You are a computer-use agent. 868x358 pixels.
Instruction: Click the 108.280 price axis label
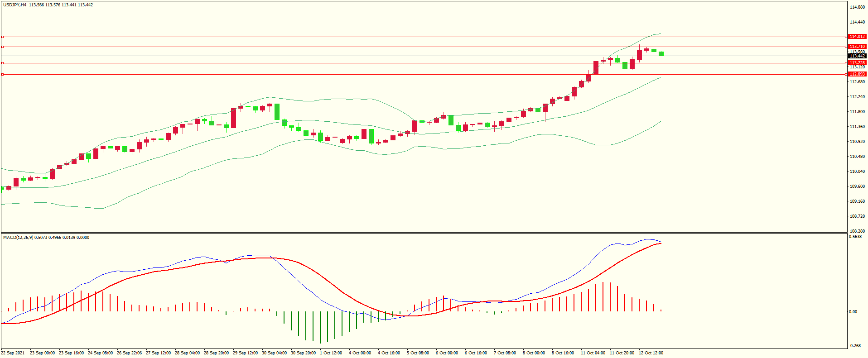(x=858, y=231)
